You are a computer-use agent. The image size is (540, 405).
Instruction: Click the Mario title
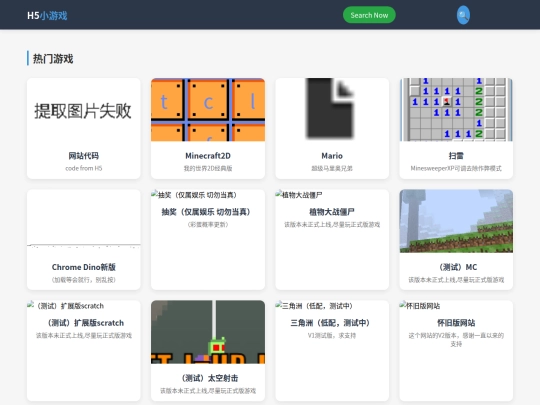pyautogui.click(x=332, y=156)
